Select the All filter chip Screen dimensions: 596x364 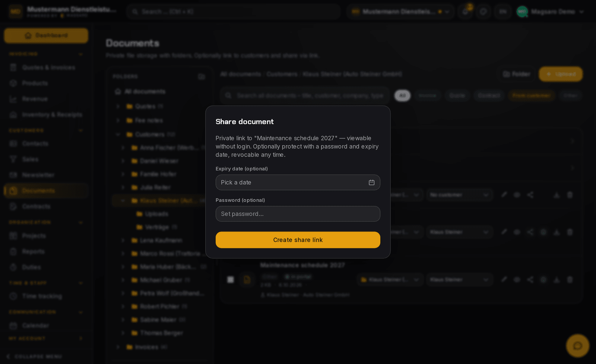click(x=402, y=96)
